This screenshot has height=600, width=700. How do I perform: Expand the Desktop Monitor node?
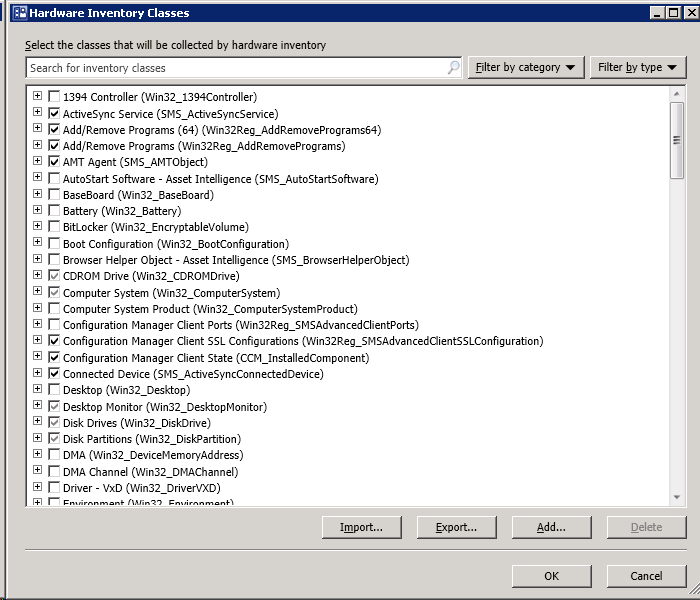coord(38,405)
